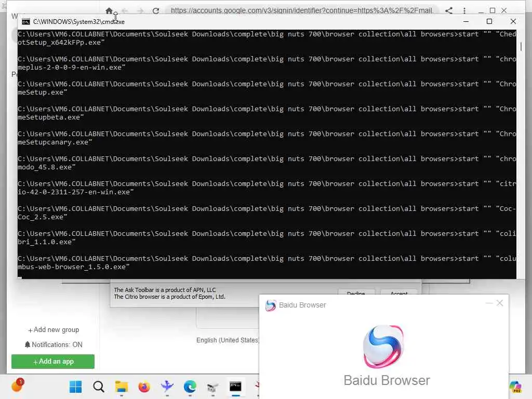Click the browser forward arrow
Screen dimensions: 532x399
coord(140,11)
